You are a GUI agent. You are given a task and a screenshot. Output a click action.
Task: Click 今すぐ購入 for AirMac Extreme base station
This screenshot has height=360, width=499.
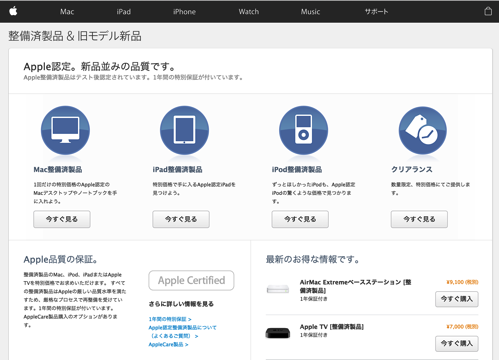tap(457, 299)
